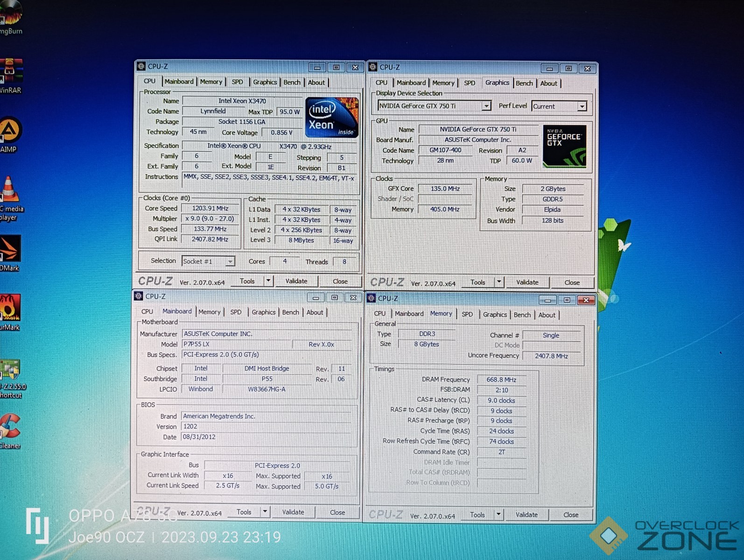The width and height of the screenshot is (744, 560).
Task: Click the Multiplier x 9.0 value
Action: coord(210,218)
